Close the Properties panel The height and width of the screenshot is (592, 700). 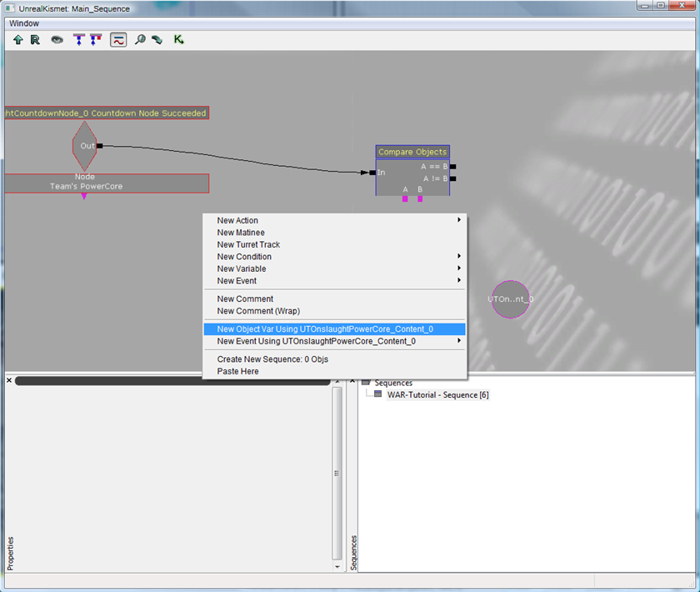coord(9,380)
